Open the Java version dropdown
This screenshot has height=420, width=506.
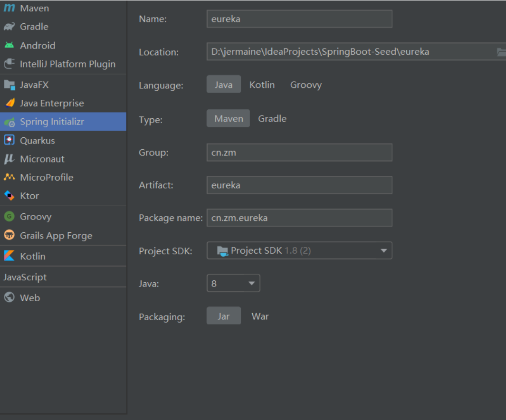pyautogui.click(x=233, y=283)
